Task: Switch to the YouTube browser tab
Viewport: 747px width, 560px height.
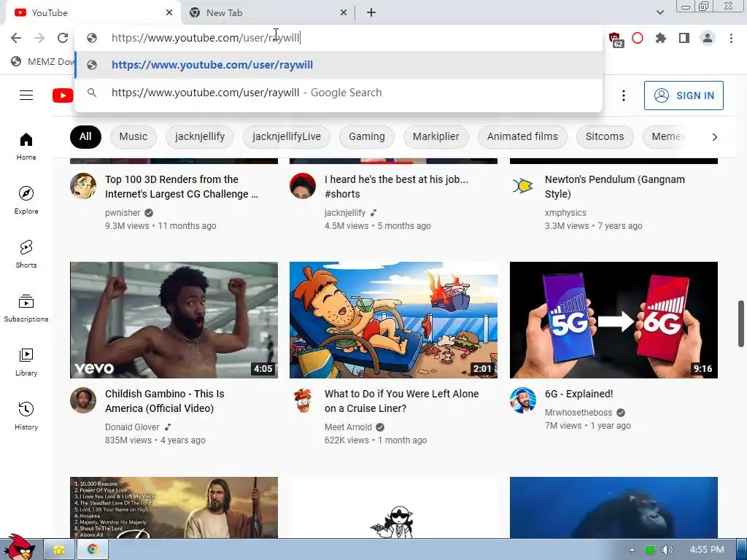Action: point(93,13)
